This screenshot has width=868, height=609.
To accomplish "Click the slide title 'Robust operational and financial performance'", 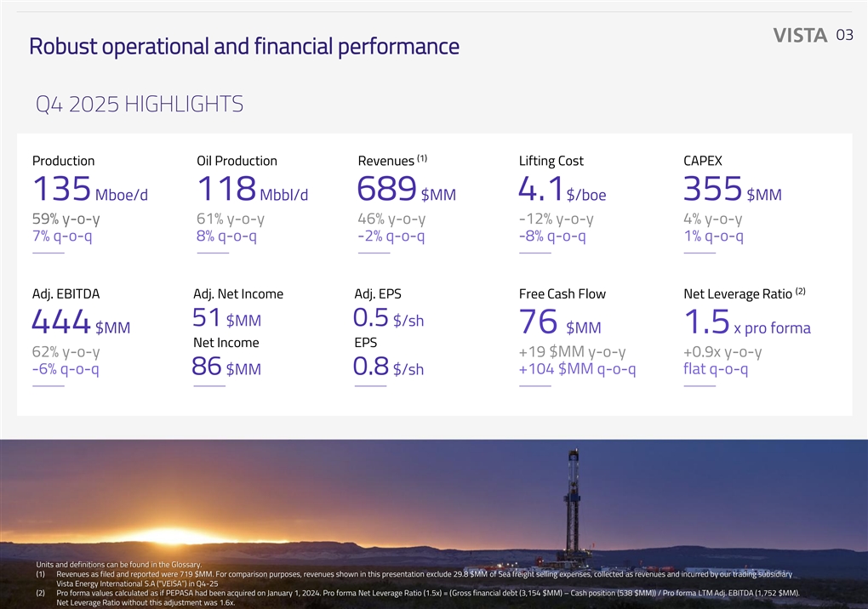I will pyautogui.click(x=243, y=46).
